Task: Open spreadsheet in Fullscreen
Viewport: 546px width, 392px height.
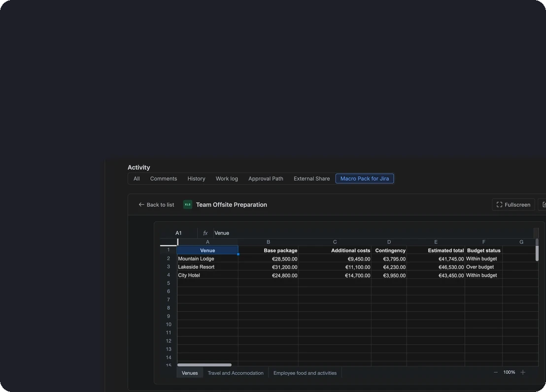Action: 513,205
